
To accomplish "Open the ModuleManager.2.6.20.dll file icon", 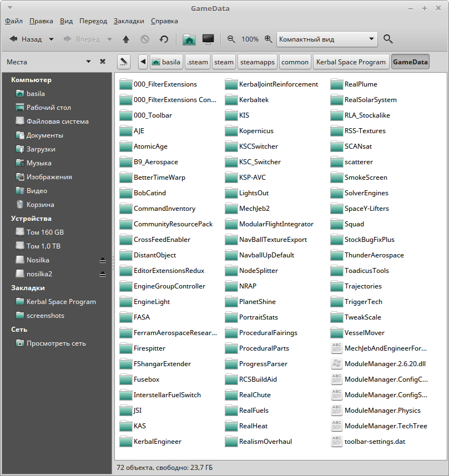I will pos(336,364).
